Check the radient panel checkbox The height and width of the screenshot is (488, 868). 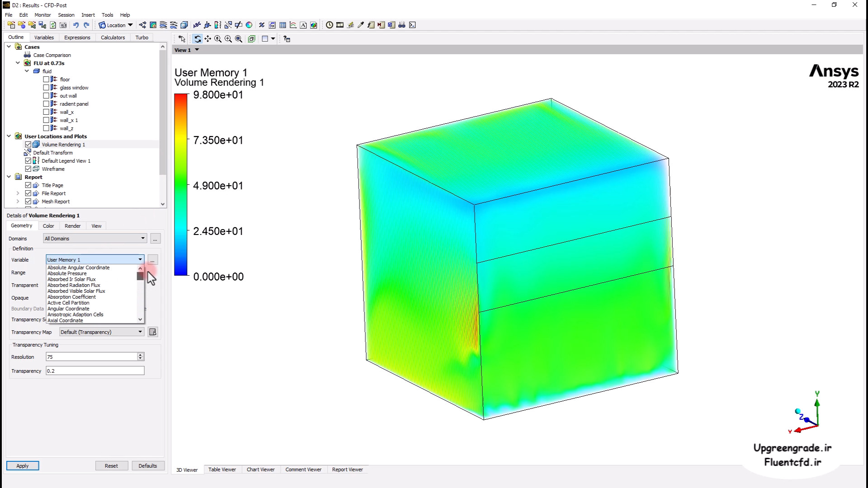coord(46,103)
